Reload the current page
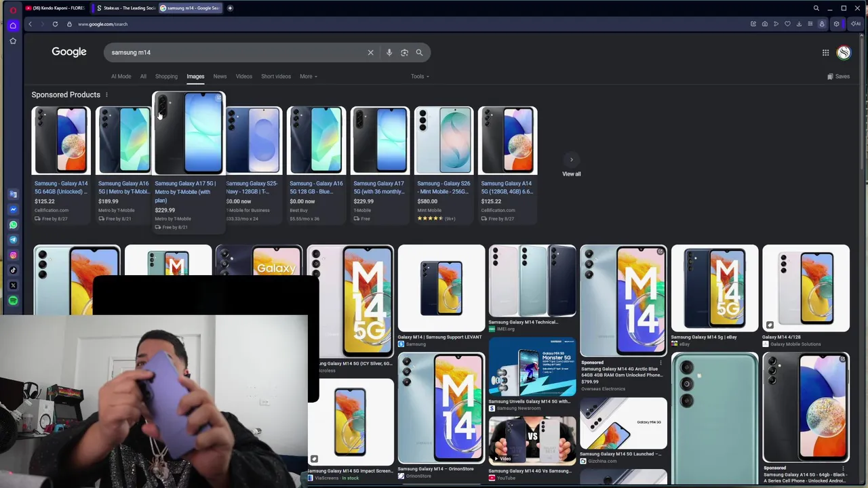Viewport: 868px width, 488px height. [56, 24]
